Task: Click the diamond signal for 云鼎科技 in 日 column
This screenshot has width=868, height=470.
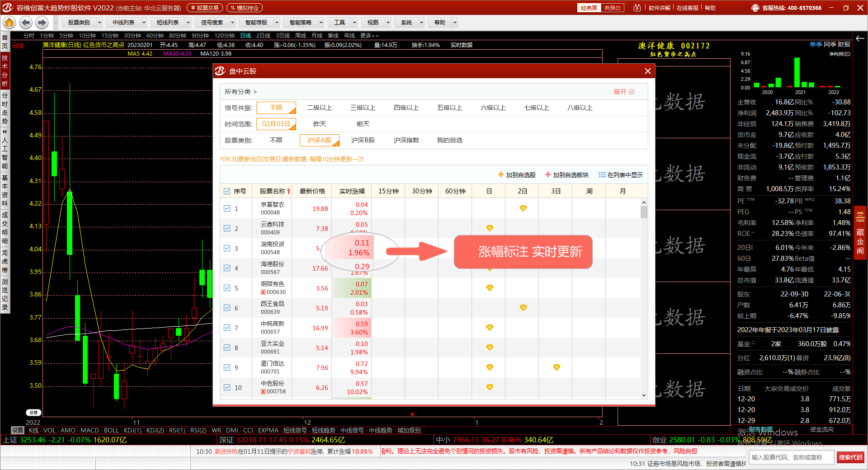Action: [x=490, y=228]
